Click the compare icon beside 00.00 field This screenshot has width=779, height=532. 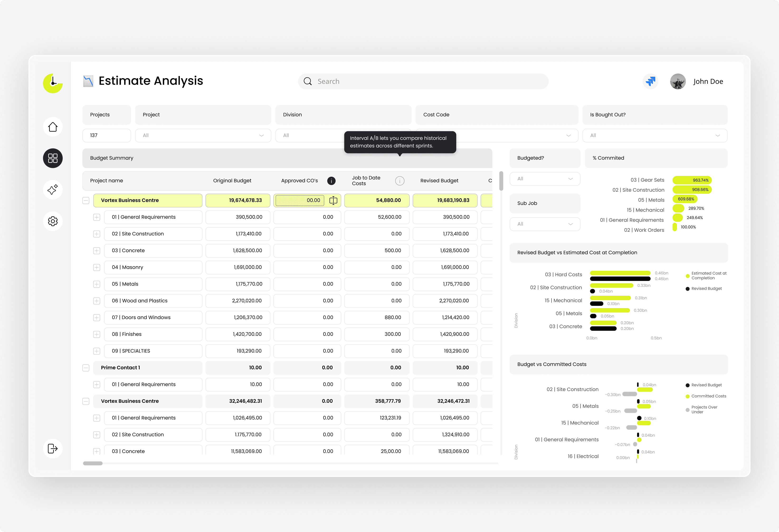(333, 200)
